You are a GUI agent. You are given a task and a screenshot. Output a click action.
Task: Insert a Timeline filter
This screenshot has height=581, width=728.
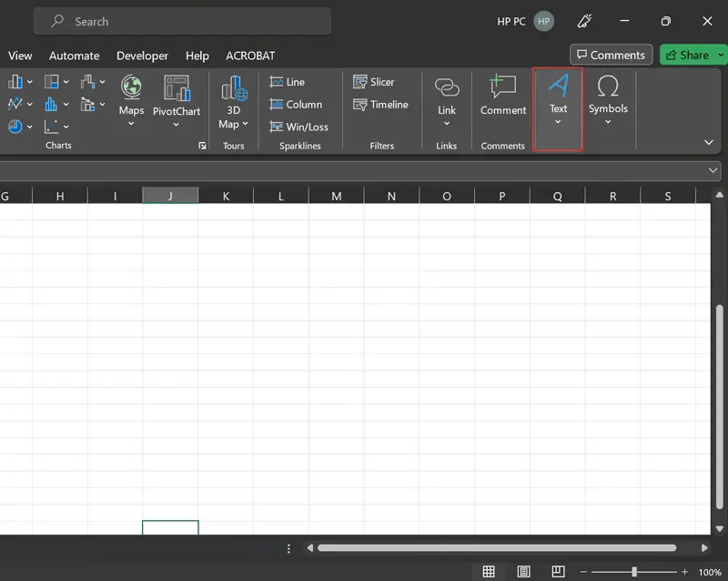(380, 105)
